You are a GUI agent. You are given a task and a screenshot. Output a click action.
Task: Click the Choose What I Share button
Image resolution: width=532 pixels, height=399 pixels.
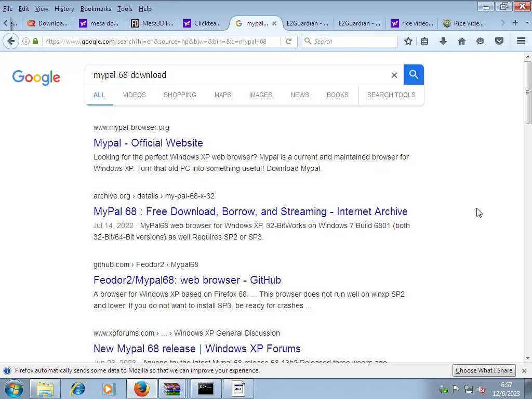[x=484, y=370]
